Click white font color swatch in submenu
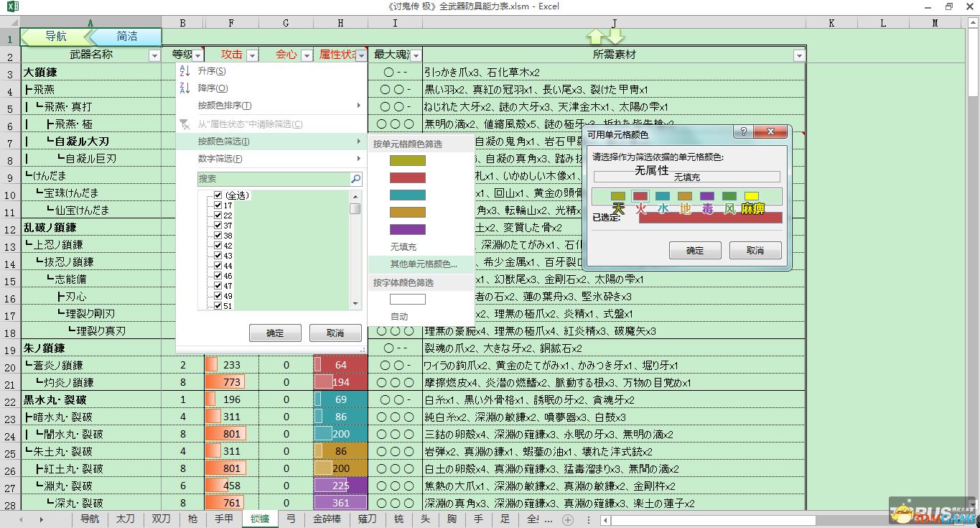 [x=407, y=299]
